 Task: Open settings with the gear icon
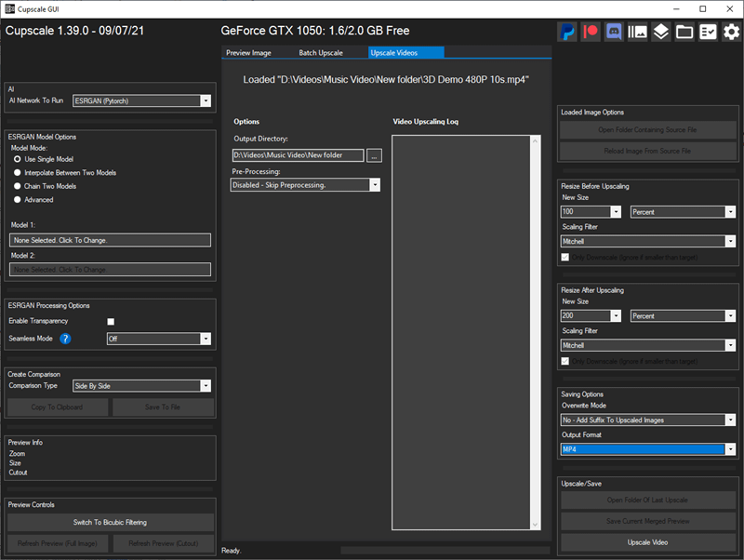[731, 32]
